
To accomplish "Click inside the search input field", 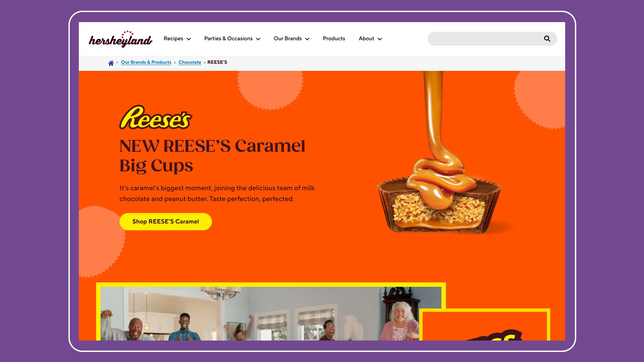I will (485, 39).
